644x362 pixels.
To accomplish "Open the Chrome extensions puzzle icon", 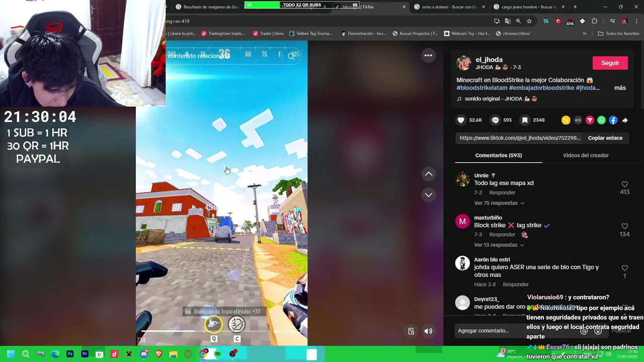I will [595, 21].
